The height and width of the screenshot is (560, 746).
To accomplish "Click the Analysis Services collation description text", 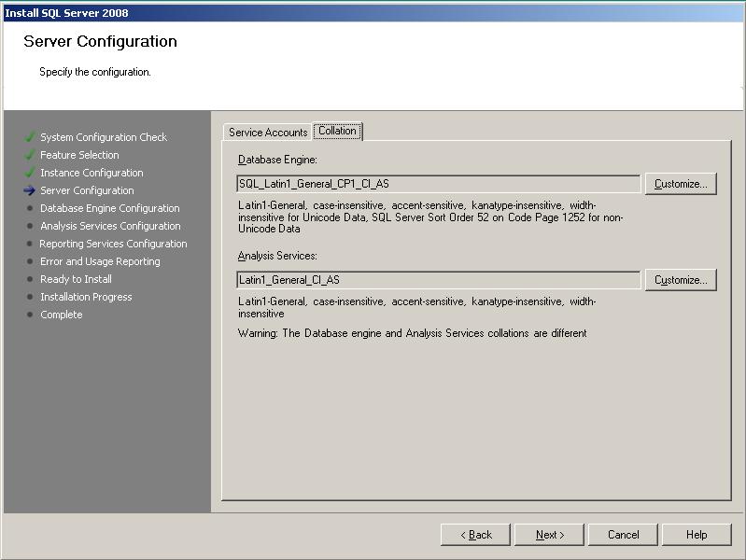I will coord(416,307).
